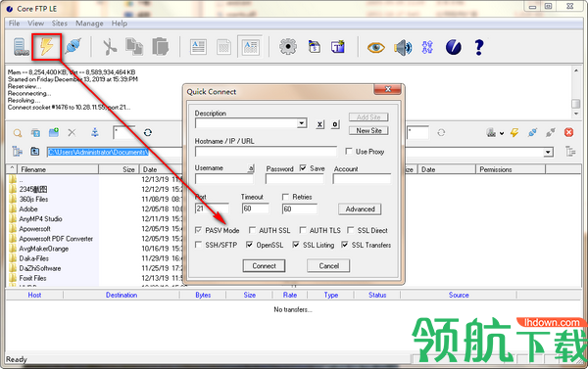The image size is (588, 369).
Task: Enable the Retries checkbox
Action: coord(286,197)
